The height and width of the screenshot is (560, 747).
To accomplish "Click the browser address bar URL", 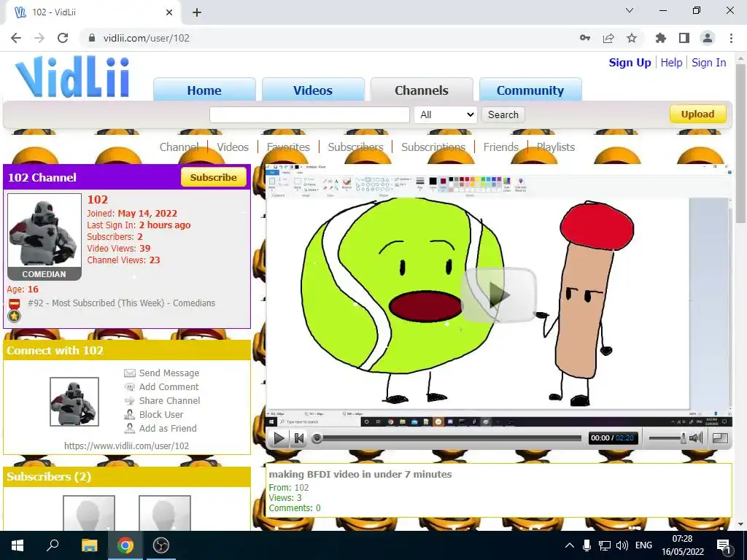I will 146,38.
